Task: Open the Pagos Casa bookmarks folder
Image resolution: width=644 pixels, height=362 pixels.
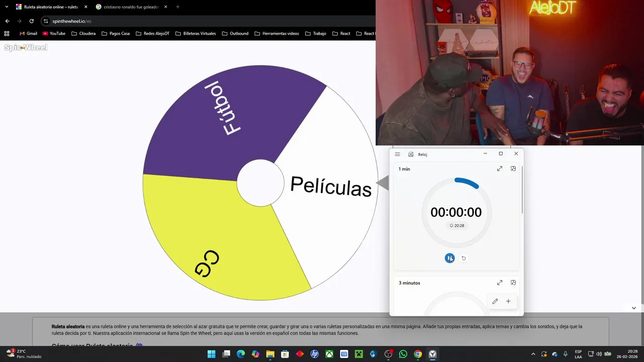Action: click(116, 34)
